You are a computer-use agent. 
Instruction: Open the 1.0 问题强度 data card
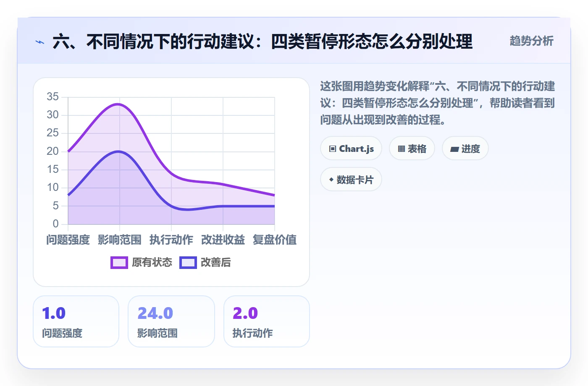[76, 321]
